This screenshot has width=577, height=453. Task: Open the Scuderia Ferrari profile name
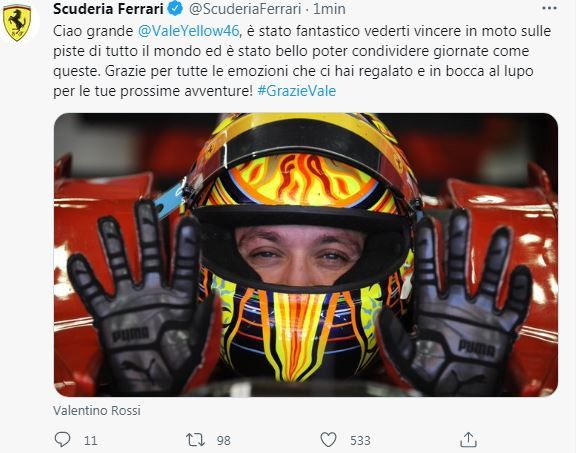108,9
